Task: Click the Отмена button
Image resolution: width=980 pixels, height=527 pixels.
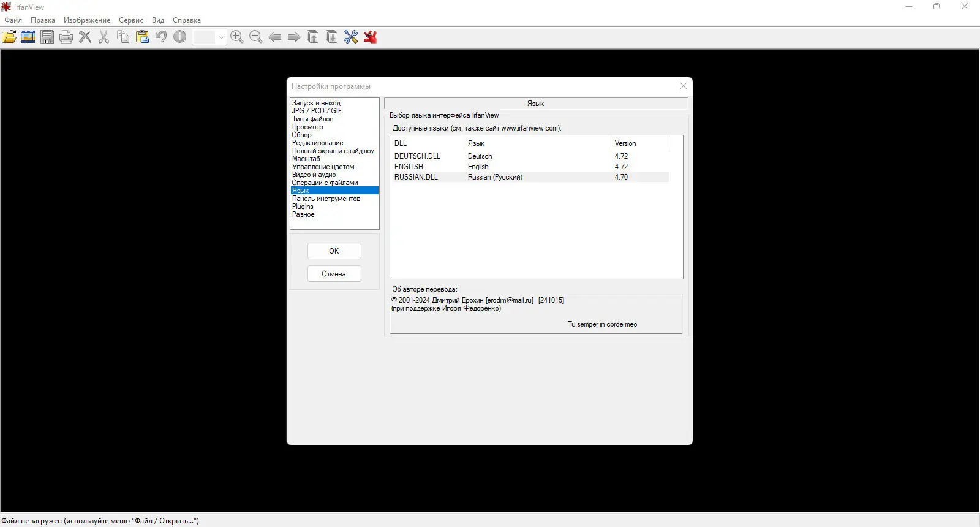Action: click(x=334, y=274)
